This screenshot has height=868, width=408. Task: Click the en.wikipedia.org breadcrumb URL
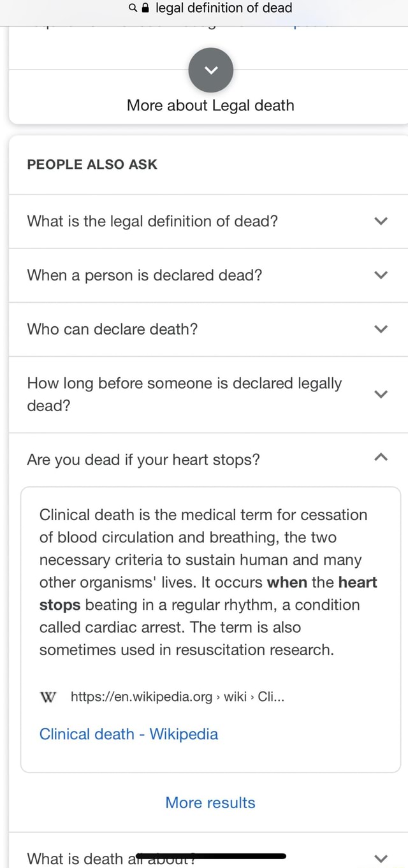tap(177, 697)
